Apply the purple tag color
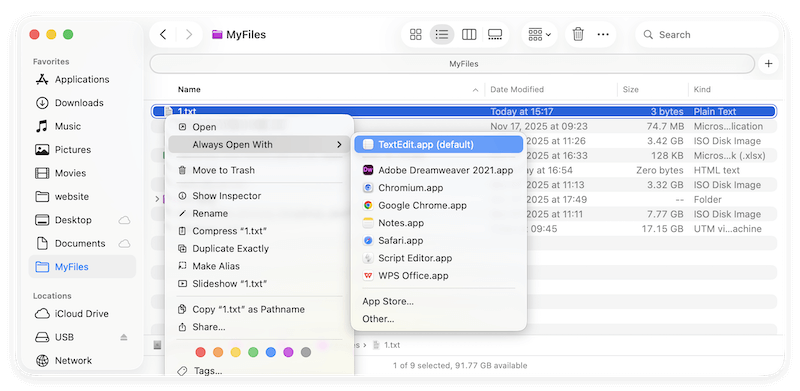 288,352
